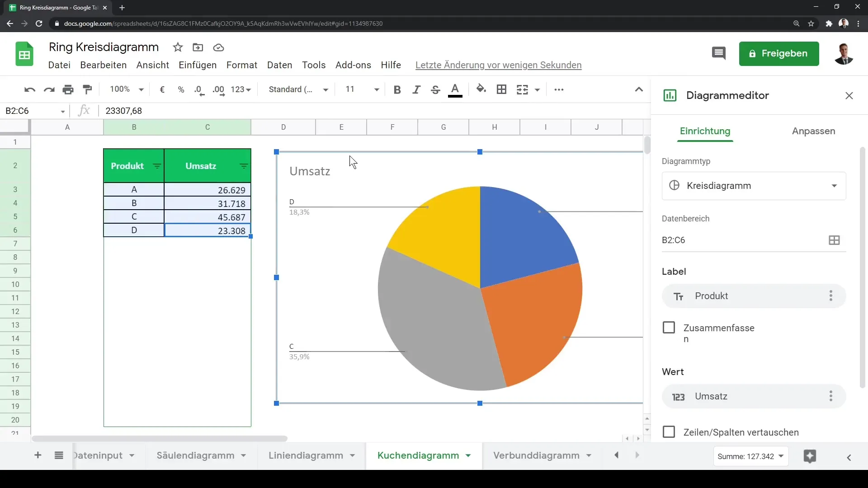Click the Produkt label chip
Screen dimensions: 868x488
pyautogui.click(x=754, y=296)
